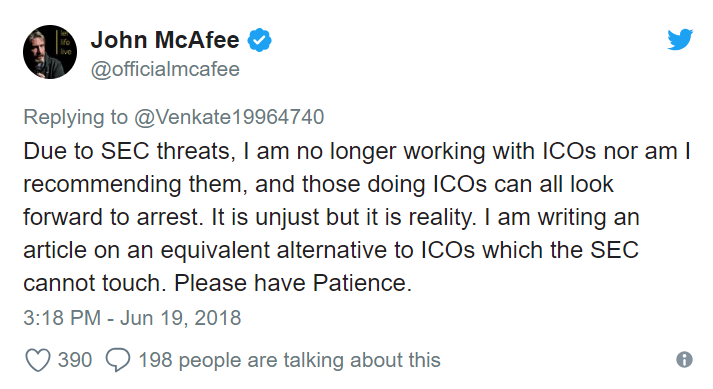Open the John McAfee display name link
This screenshot has height=389, width=713.
[165, 40]
